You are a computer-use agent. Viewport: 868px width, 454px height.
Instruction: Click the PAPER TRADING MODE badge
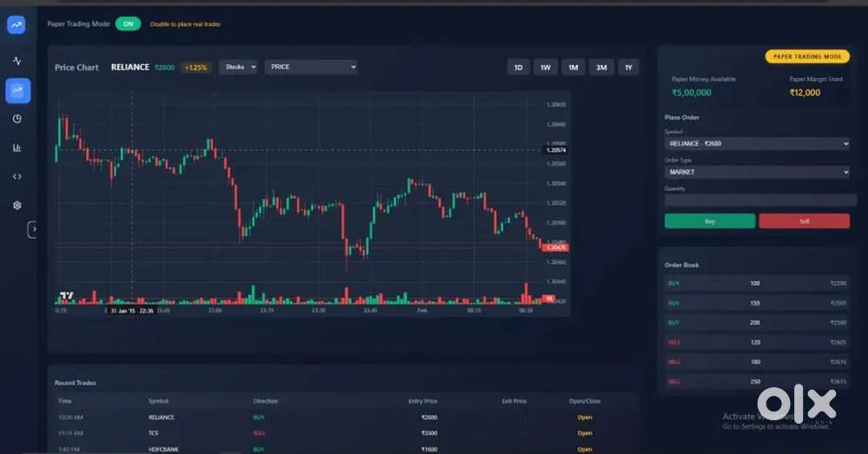[x=807, y=56]
